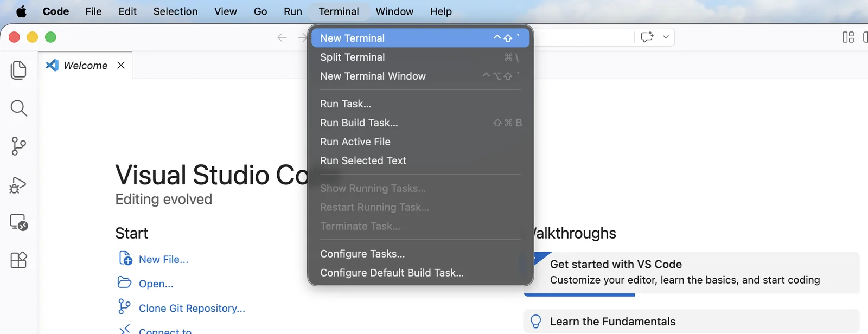
Task: Go back with the left arrow
Action: coord(282,37)
